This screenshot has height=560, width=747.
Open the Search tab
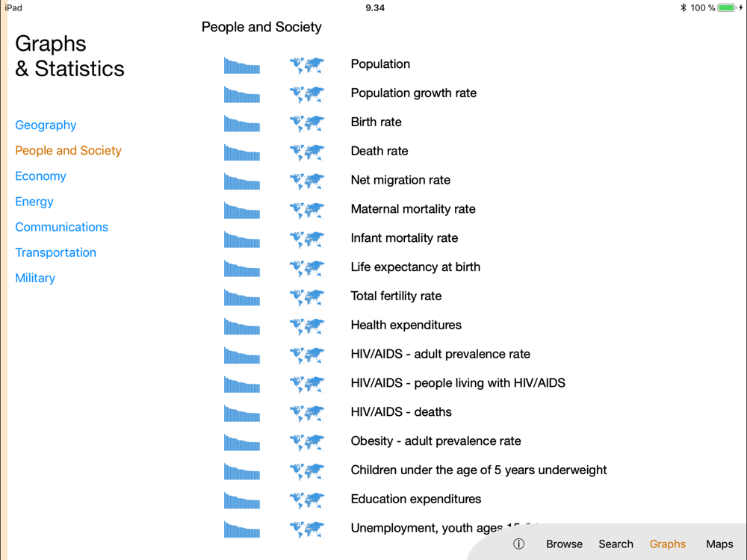click(x=616, y=544)
